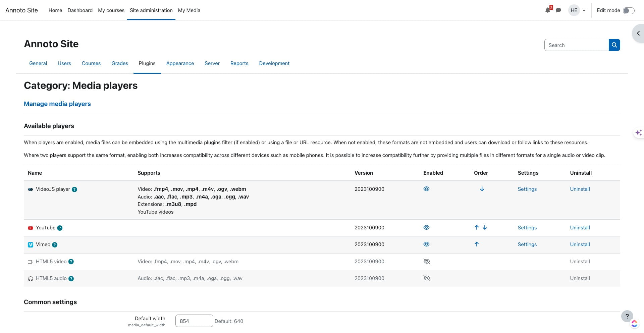The width and height of the screenshot is (644, 333).
Task: Click the blue search magnifier button
Action: (x=614, y=45)
